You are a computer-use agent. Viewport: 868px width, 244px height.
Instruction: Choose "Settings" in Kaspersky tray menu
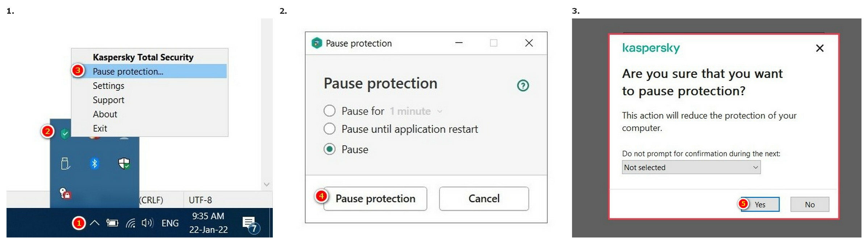[x=108, y=86]
